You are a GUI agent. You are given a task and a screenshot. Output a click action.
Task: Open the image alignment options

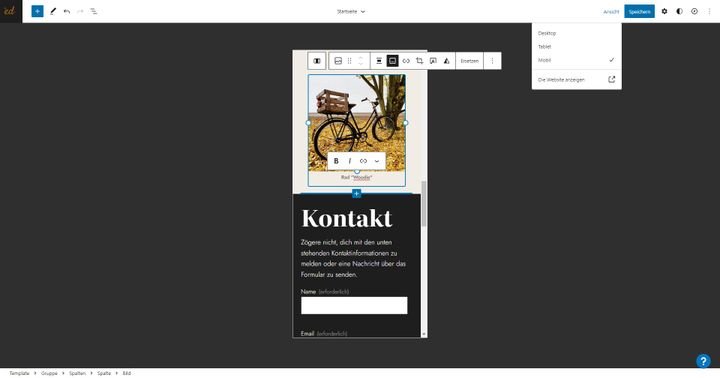(379, 61)
